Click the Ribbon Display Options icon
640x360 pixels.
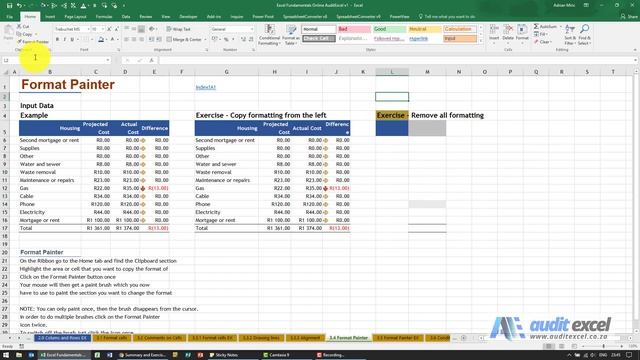586,5
